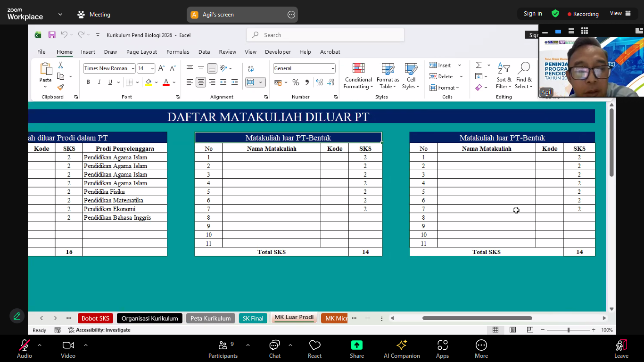Viewport: 644px width, 362px height.
Task: Open Sort & Filter tool
Action: click(504, 75)
